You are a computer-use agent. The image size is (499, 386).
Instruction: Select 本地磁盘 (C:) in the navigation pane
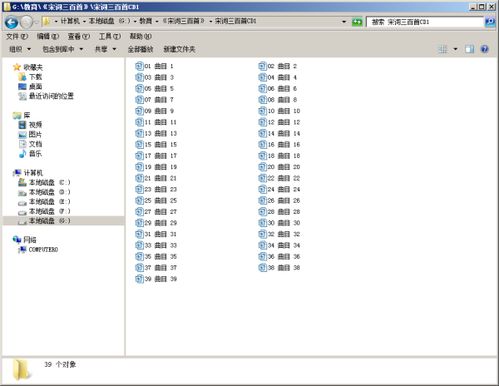[x=44, y=182]
